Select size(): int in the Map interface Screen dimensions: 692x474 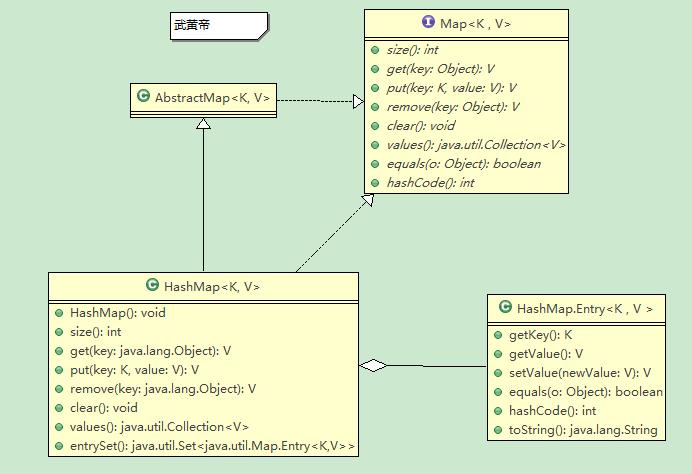tap(412, 50)
